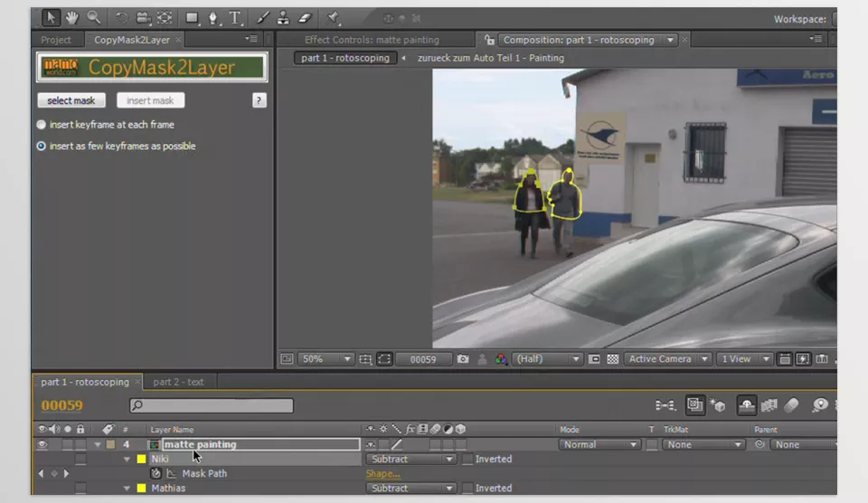The height and width of the screenshot is (503, 868).
Task: Open the Niki mask Subtract mode dropdown
Action: (410, 460)
